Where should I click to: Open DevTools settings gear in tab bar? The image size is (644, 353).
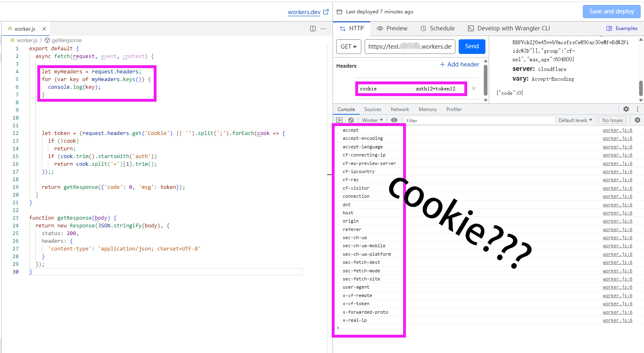tap(626, 109)
